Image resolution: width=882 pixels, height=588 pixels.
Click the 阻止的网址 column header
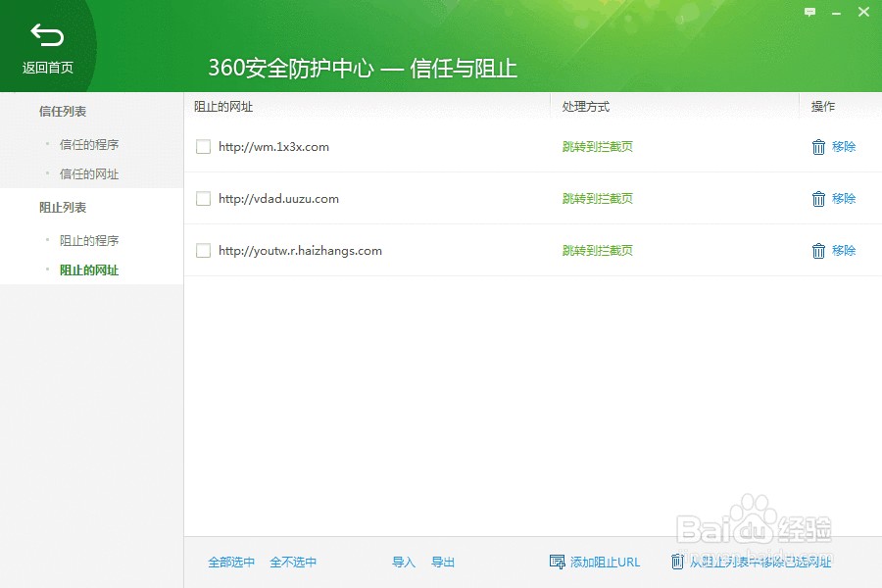point(223,107)
